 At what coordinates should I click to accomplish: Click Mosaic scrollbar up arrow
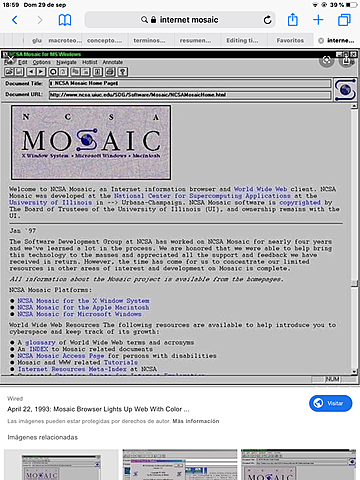click(354, 106)
